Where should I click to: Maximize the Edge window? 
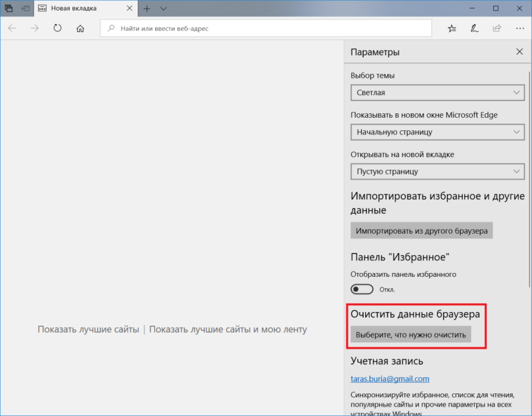(x=495, y=8)
